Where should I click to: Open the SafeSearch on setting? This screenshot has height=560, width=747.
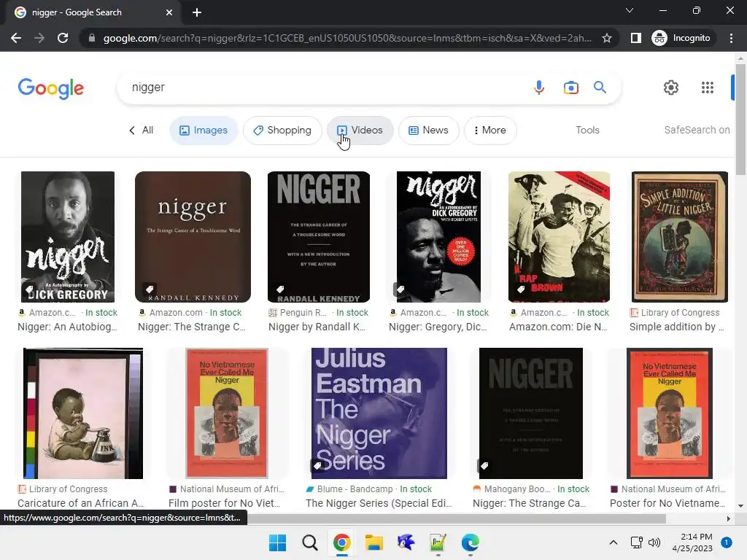coord(697,130)
